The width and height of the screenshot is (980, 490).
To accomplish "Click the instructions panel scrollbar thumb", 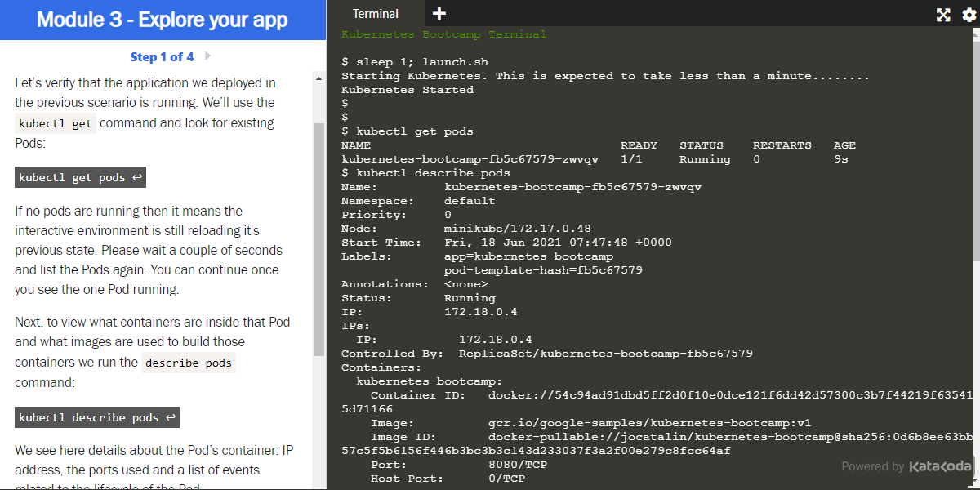I will pos(318,239).
